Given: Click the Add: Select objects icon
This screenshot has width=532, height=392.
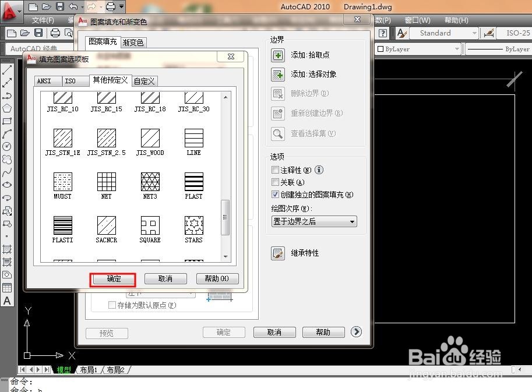Looking at the screenshot, I should pyautogui.click(x=278, y=75).
